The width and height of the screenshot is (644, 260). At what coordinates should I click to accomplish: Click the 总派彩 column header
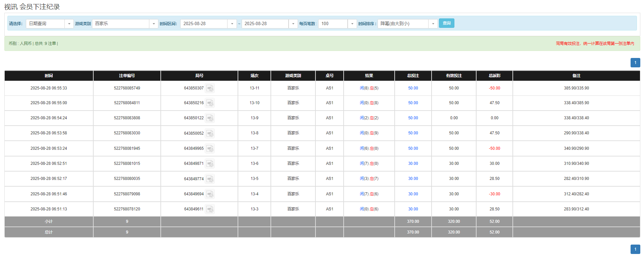(x=494, y=76)
